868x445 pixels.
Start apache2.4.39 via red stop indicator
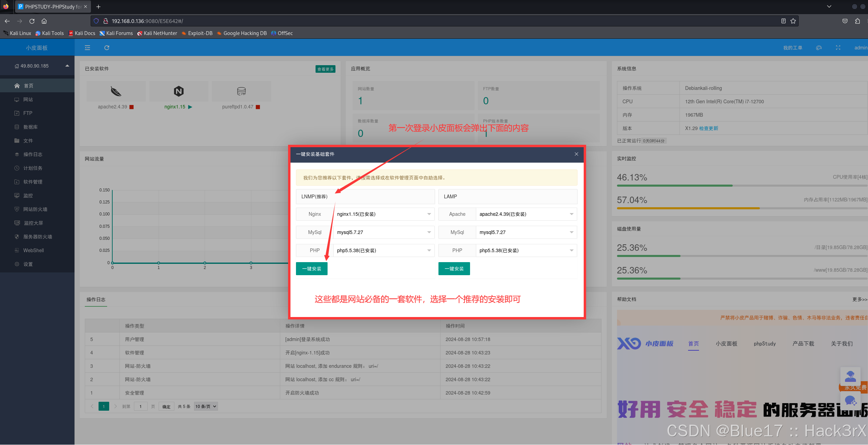(x=132, y=107)
